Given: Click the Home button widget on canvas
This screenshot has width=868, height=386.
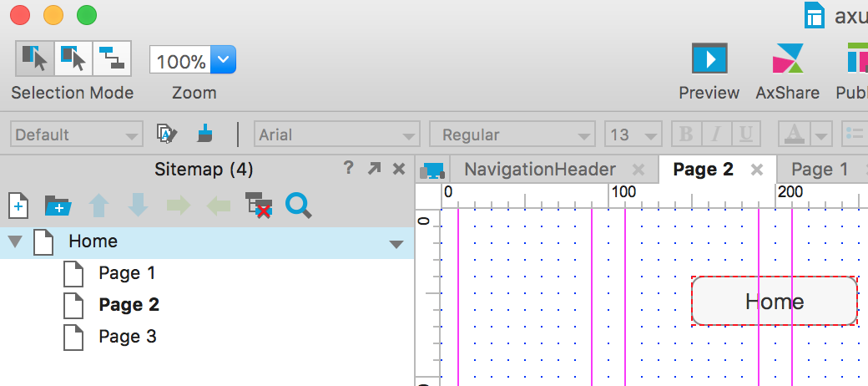Looking at the screenshot, I should pos(775,301).
